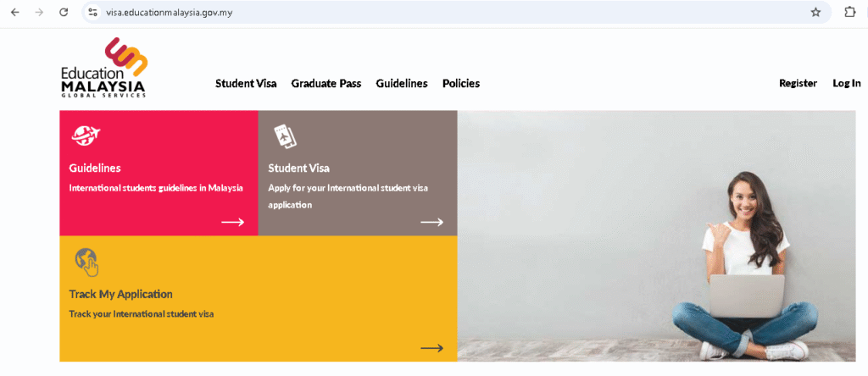
Task: Click the globe pointer Track Application icon
Action: click(86, 262)
